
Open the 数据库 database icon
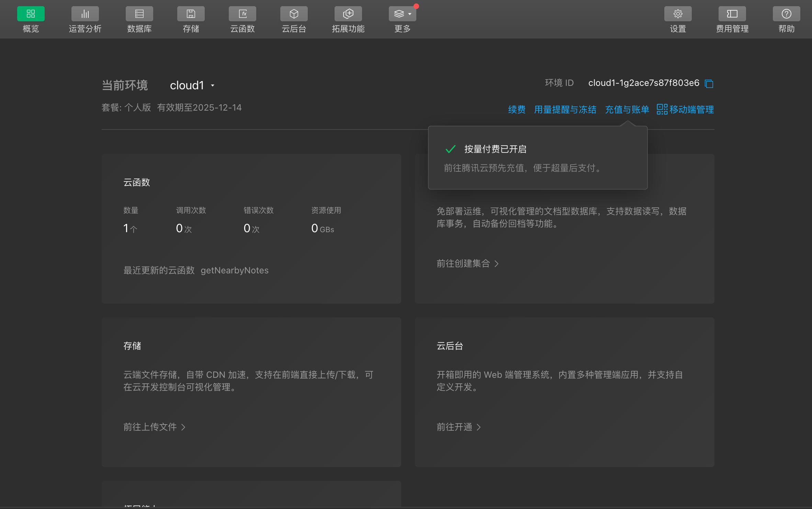[x=139, y=14]
